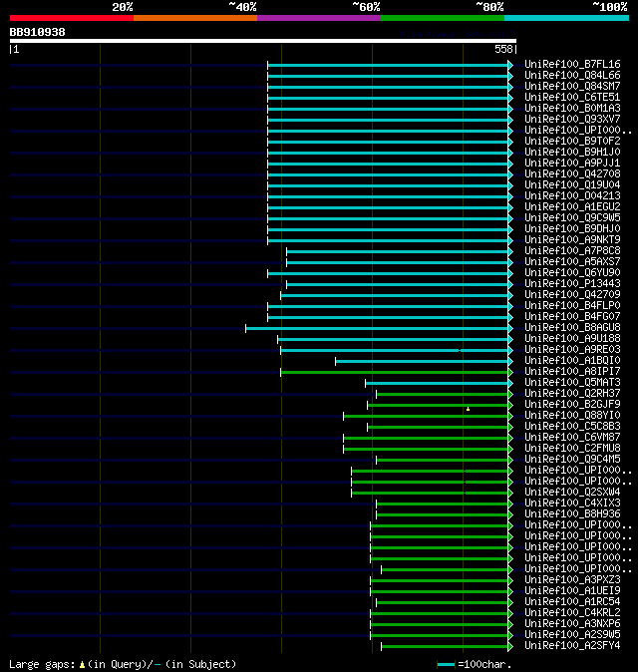Choose the UniRef100_Q6YU90 entry
This screenshot has height=672, width=638.
pos(572,273)
